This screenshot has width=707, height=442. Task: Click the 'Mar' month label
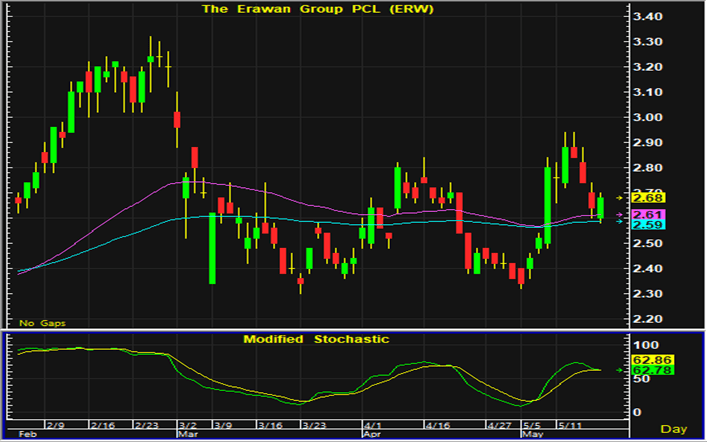coord(188,434)
